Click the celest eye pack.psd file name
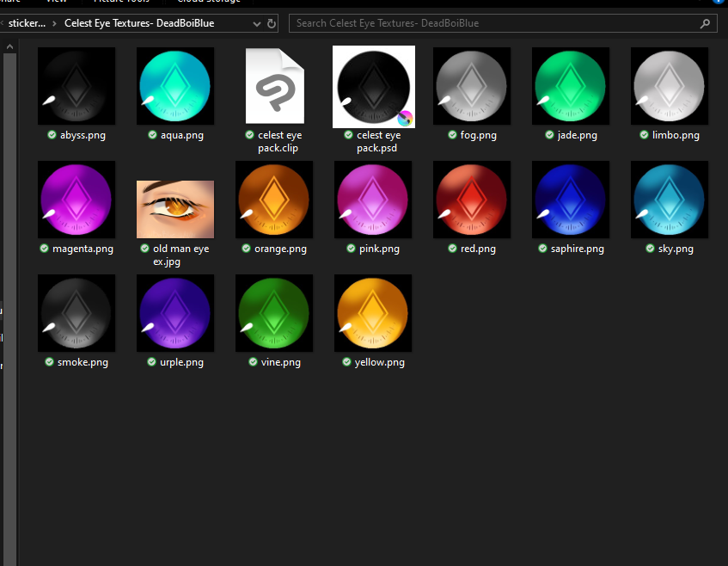The image size is (728, 566). point(378,141)
